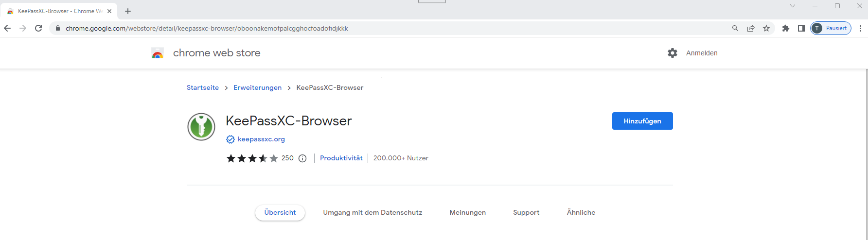Viewport: 868px width, 240px height.
Task: Open Chrome three-dot menu
Action: (x=860, y=28)
